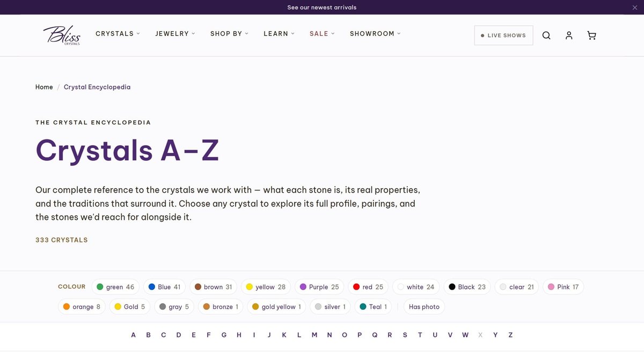
Task: Open the search magnifier icon
Action: [546, 35]
